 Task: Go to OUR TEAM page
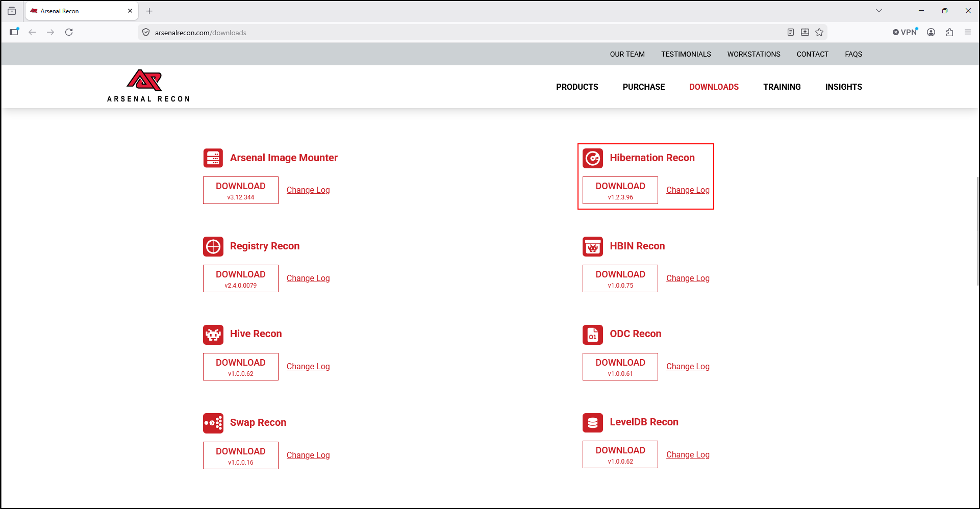click(627, 54)
